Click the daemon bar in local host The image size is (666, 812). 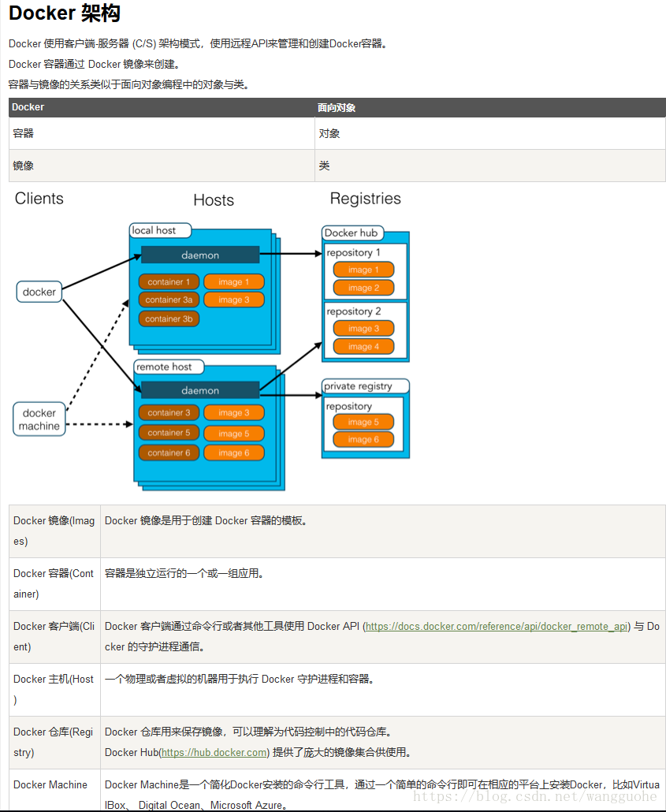[x=200, y=255]
